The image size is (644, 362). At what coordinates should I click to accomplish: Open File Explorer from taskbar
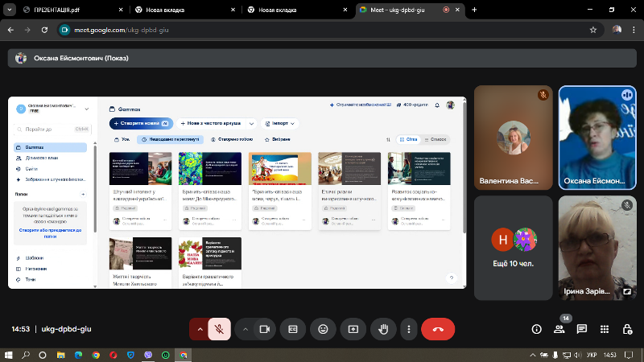(61, 355)
